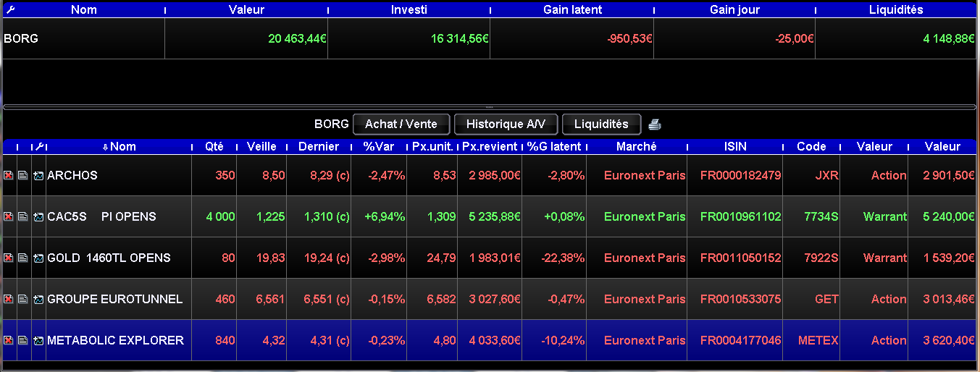Open the chart icon for METABOLIC EXPLORER
Viewport: 980px width, 372px height.
pos(38,341)
